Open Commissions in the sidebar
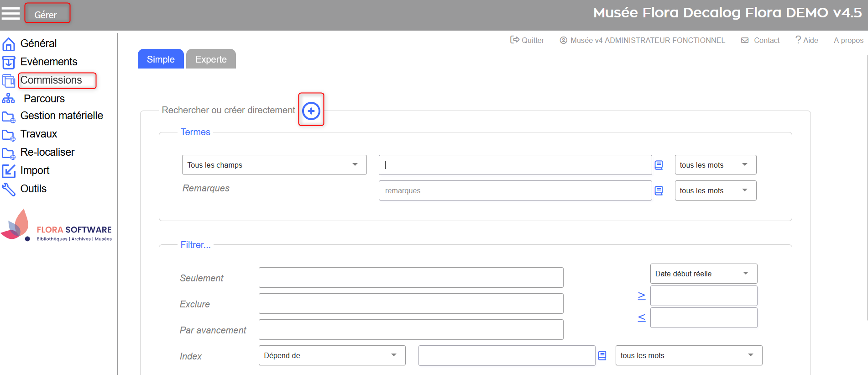Image resolution: width=868 pixels, height=375 pixels. click(51, 80)
